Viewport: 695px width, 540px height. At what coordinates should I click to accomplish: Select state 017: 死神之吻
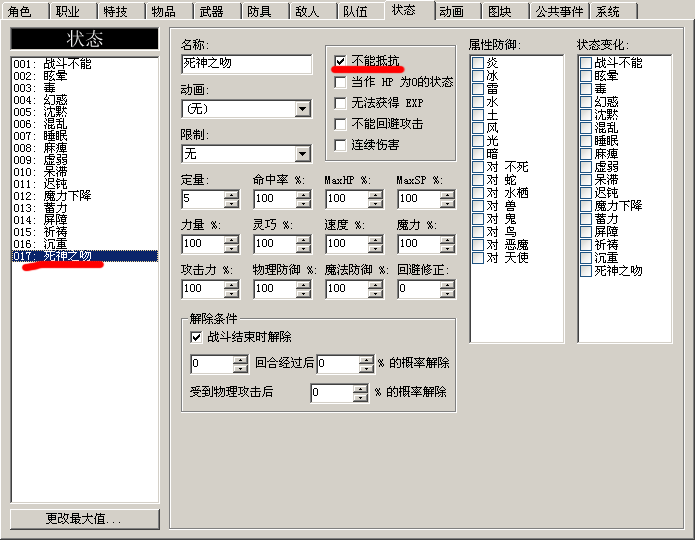click(x=85, y=256)
